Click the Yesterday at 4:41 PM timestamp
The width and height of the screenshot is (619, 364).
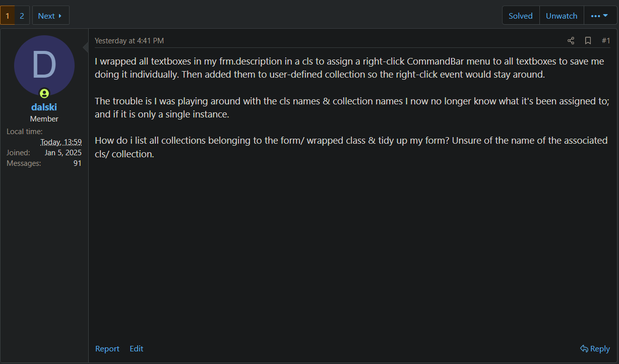coord(129,41)
